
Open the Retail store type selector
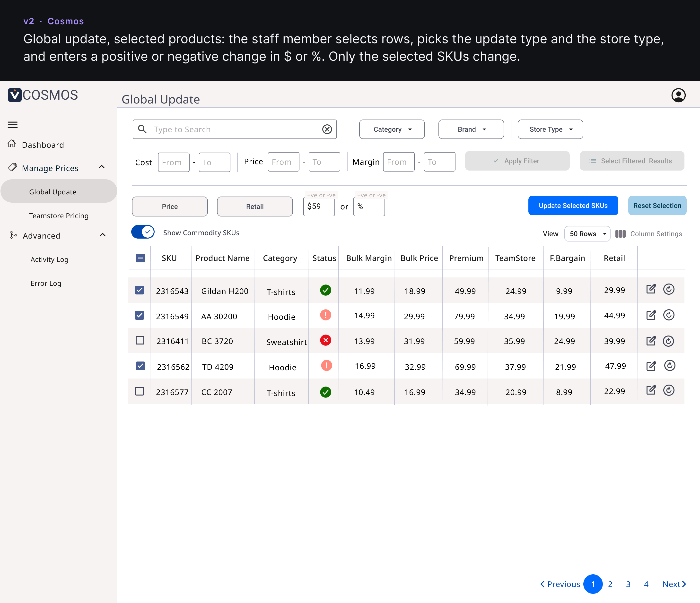point(255,206)
